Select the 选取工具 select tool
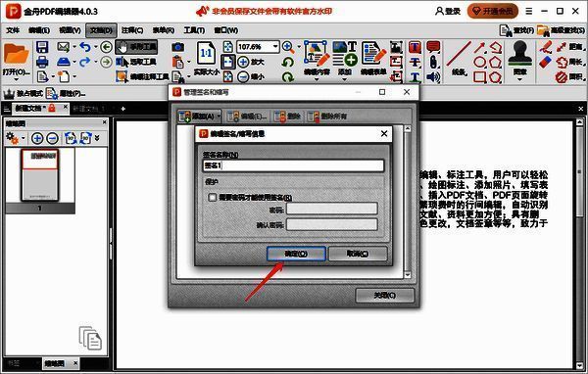The height and width of the screenshot is (374, 588). pyautogui.click(x=136, y=62)
